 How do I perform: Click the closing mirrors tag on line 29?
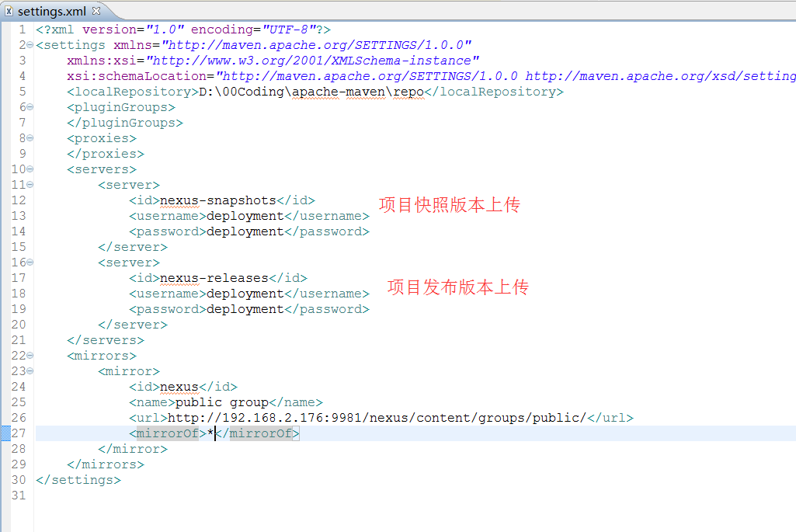pyautogui.click(x=106, y=464)
